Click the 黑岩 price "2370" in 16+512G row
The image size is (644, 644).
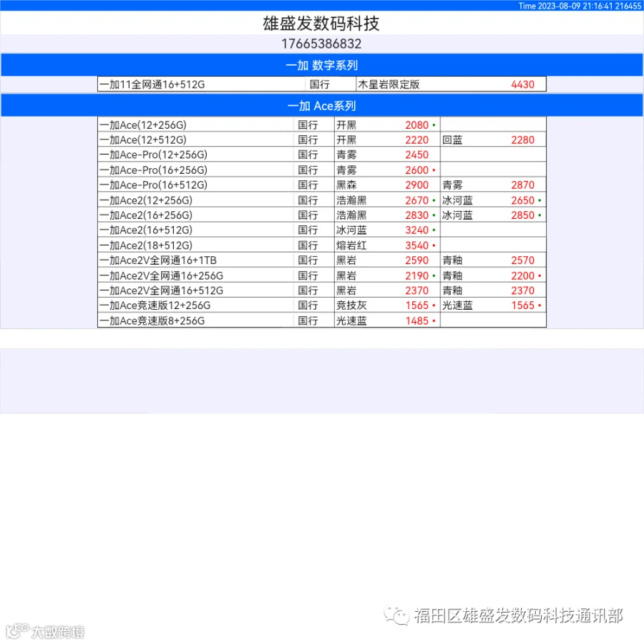click(416, 291)
